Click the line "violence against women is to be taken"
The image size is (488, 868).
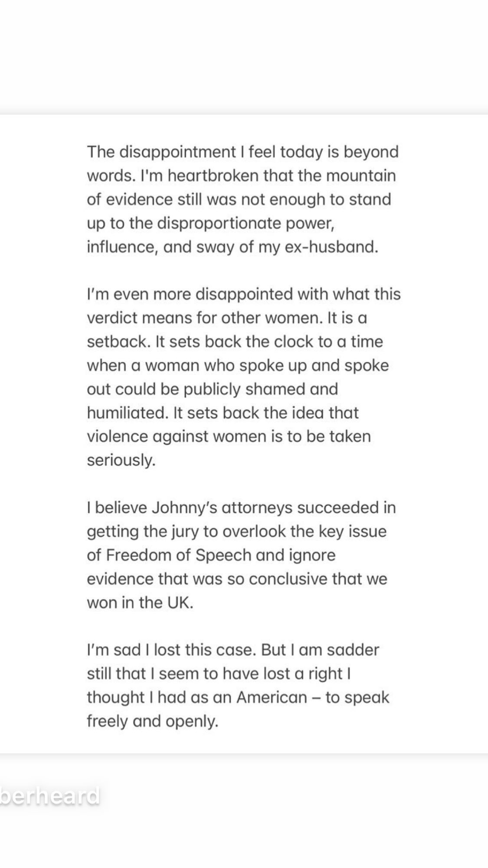[229, 436]
